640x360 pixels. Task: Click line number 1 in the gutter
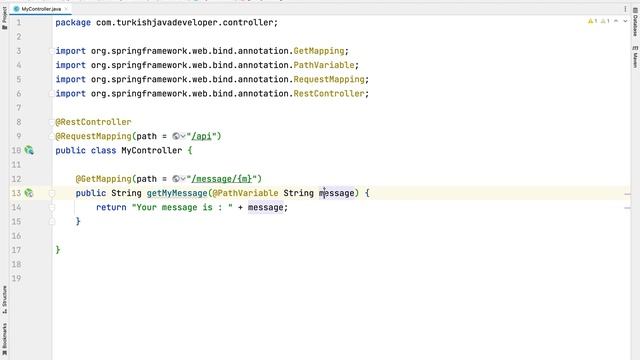point(18,22)
